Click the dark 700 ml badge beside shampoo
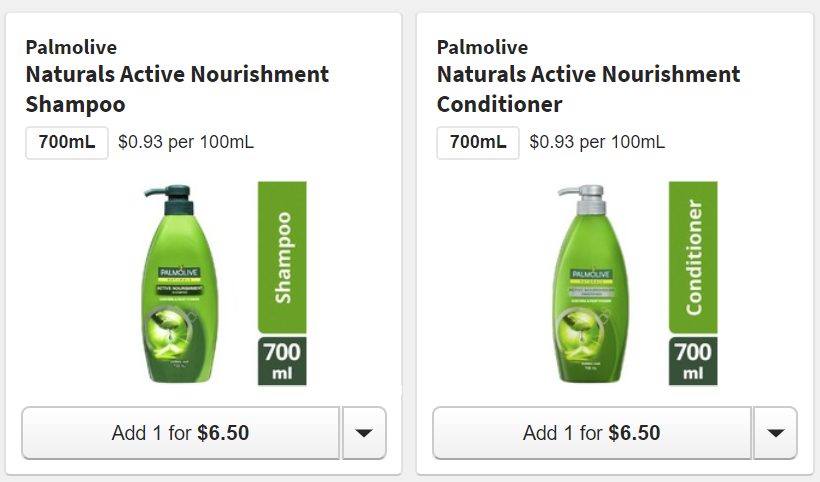Image resolution: width=820 pixels, height=482 pixels. coord(282,361)
